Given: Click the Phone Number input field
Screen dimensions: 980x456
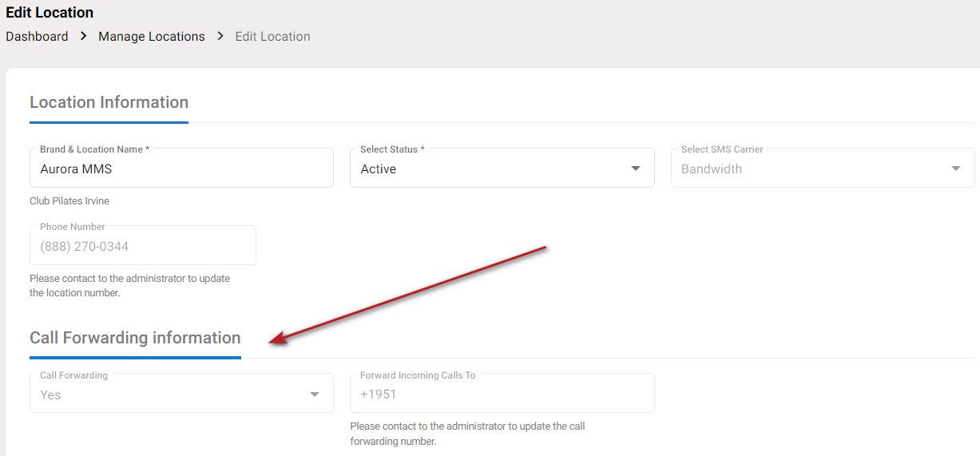Looking at the screenshot, I should point(142,247).
